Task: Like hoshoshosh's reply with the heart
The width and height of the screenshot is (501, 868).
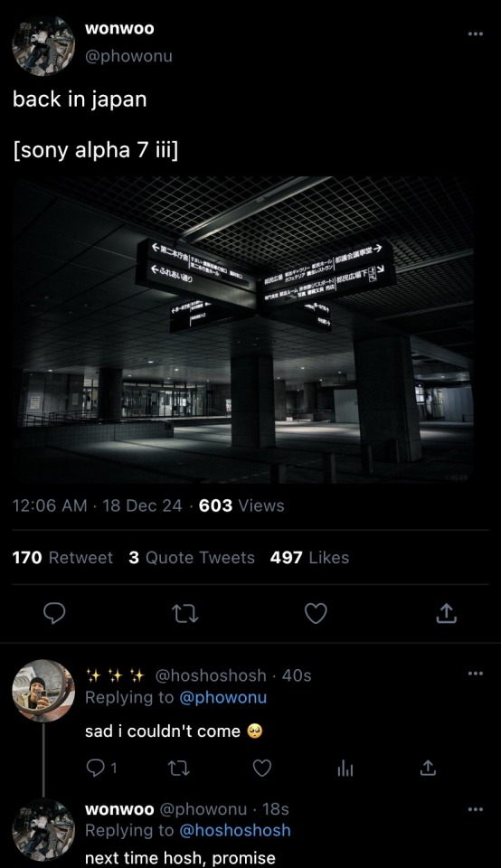Action: tap(262, 768)
